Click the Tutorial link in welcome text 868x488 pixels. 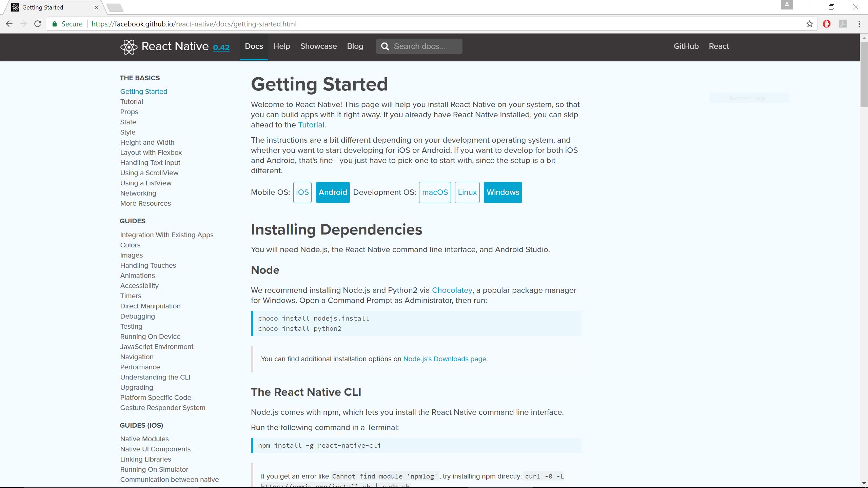click(311, 124)
